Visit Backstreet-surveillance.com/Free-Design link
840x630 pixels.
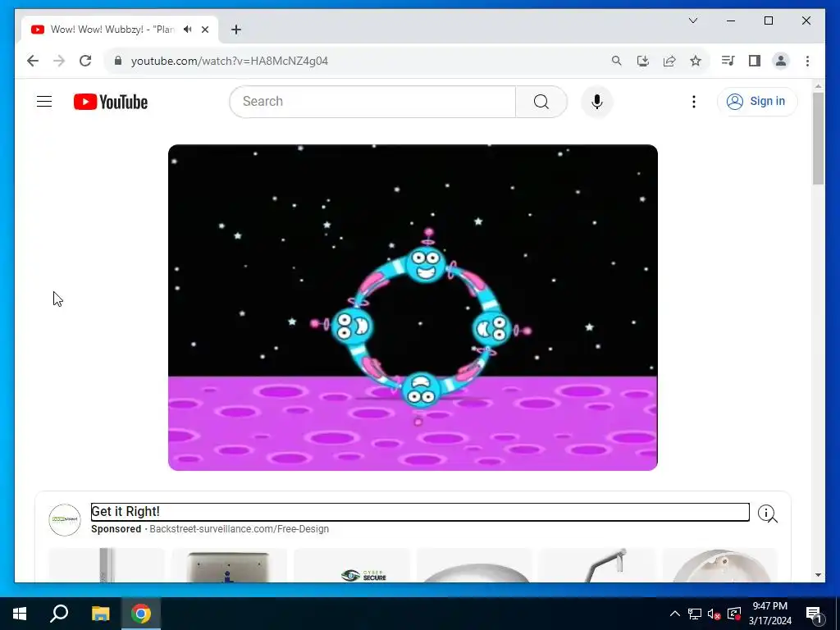[x=239, y=529]
